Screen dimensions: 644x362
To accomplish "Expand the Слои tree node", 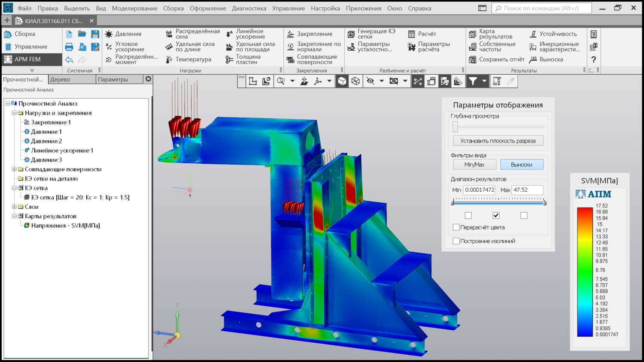I will coord(14,207).
